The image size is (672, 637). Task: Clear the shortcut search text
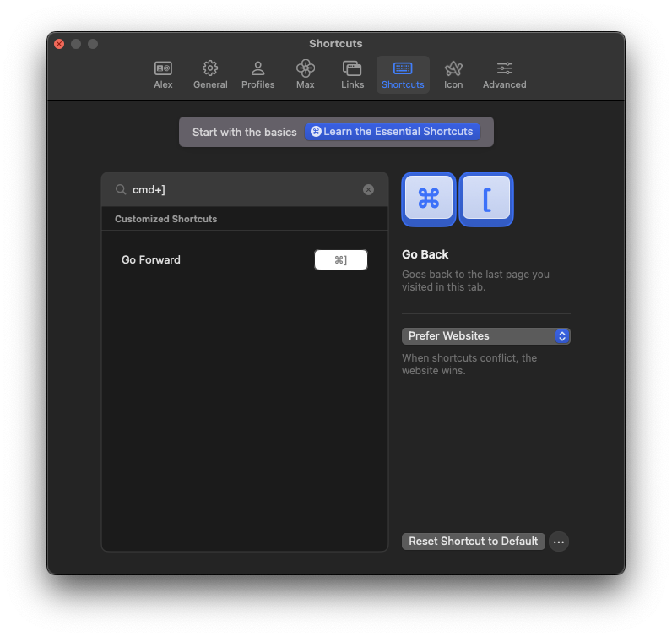tap(368, 189)
